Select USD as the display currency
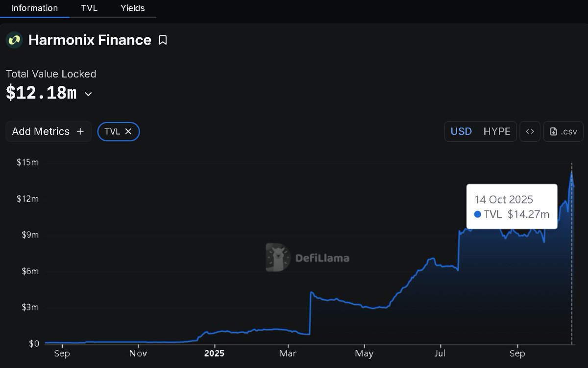Screen dimensions: 588x368 [x=460, y=131]
